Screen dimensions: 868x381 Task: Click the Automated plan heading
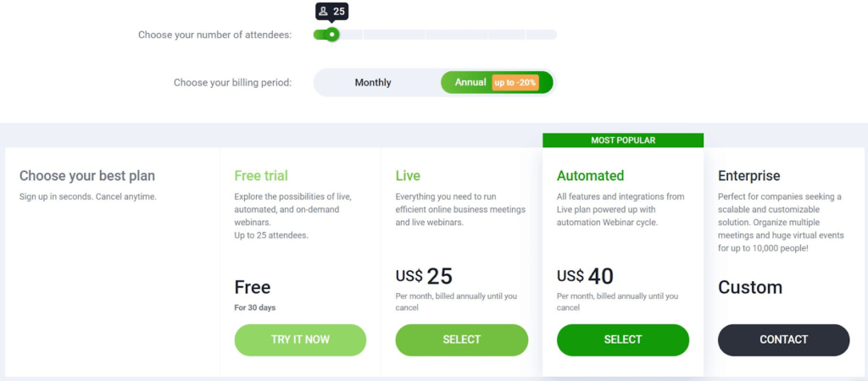pyautogui.click(x=590, y=176)
